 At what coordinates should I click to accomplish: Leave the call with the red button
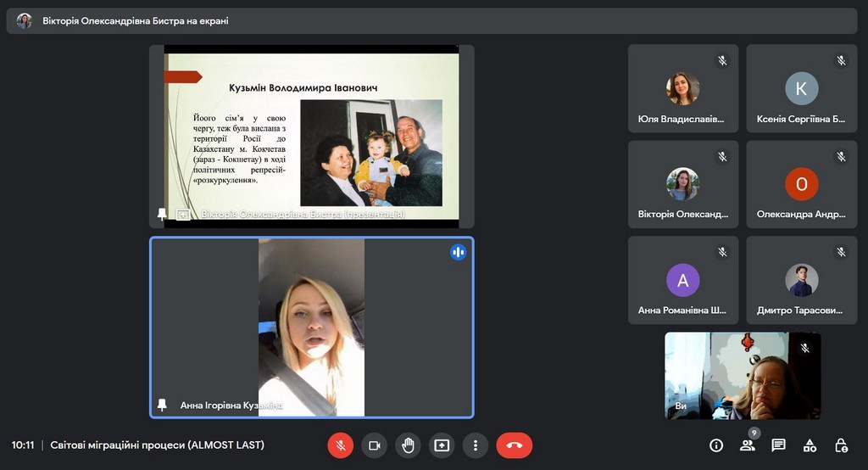coord(514,445)
